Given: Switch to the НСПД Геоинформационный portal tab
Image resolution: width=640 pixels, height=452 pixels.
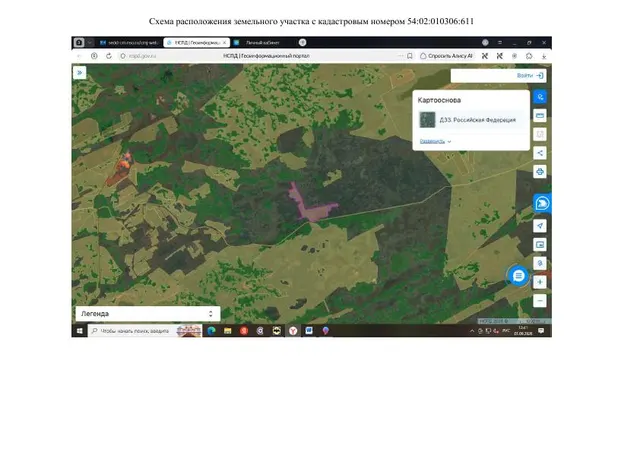Looking at the screenshot, I should (x=197, y=42).
